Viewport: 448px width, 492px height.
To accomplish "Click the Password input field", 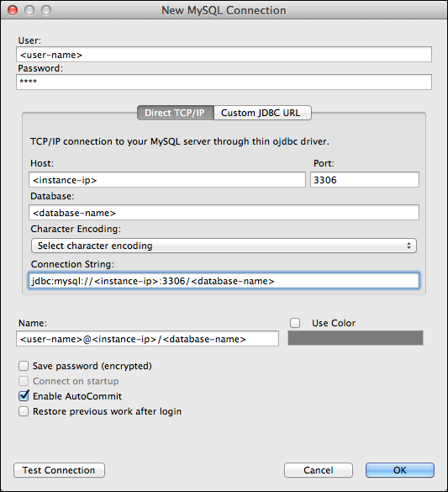I will [x=224, y=82].
